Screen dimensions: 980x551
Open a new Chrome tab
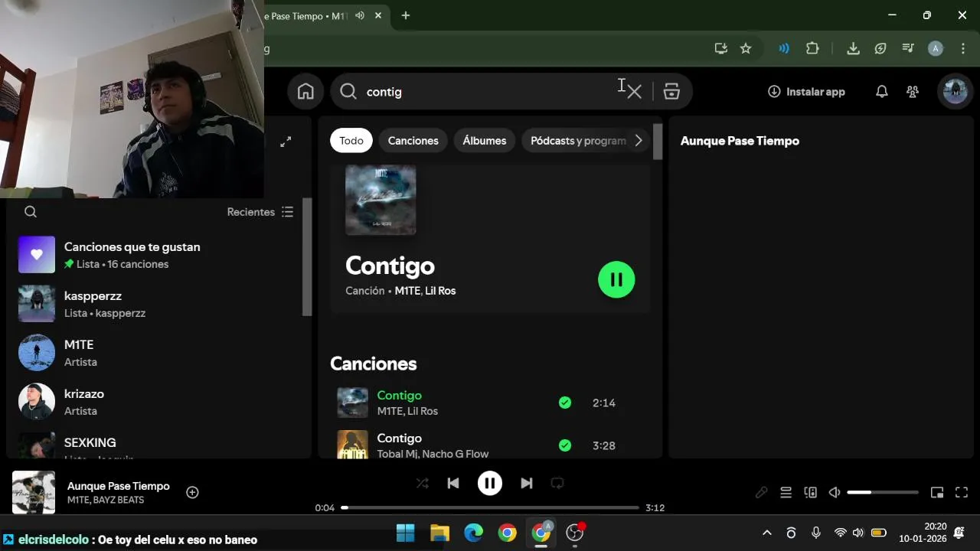pos(406,15)
